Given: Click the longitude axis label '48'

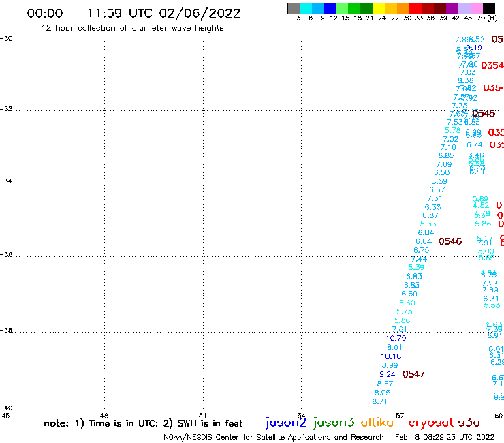Looking at the screenshot, I should [104, 416].
